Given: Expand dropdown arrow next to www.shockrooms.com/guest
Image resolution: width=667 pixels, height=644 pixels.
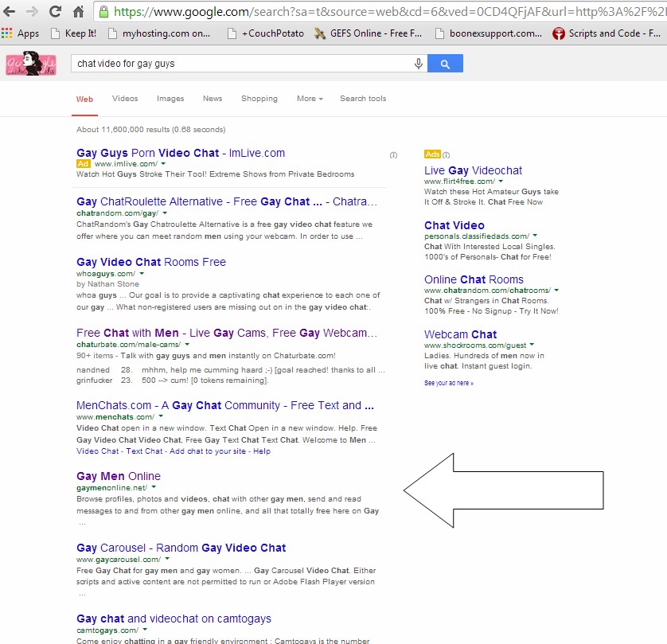Looking at the screenshot, I should click(532, 345).
